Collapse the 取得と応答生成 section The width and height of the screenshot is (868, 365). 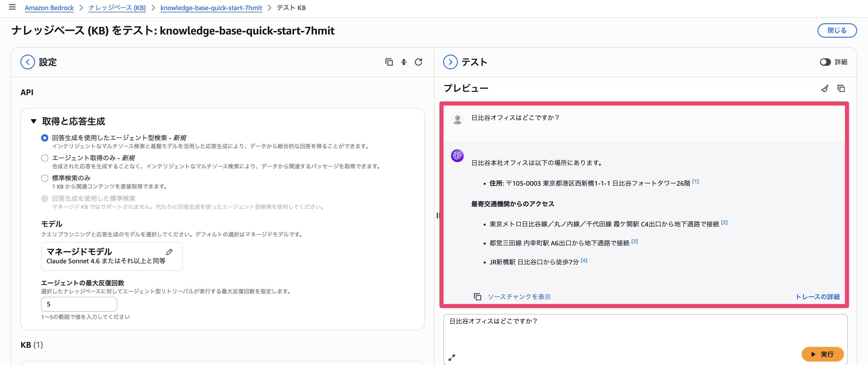click(33, 122)
